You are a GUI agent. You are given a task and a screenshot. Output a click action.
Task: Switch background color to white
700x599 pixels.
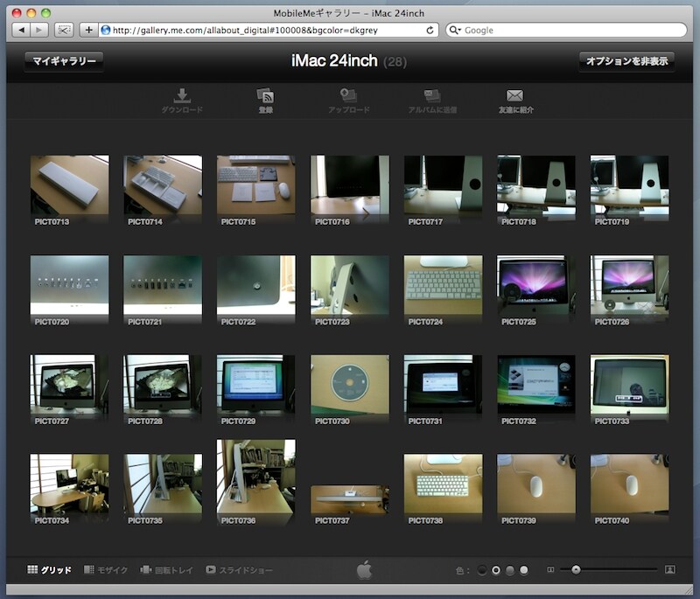(x=525, y=569)
